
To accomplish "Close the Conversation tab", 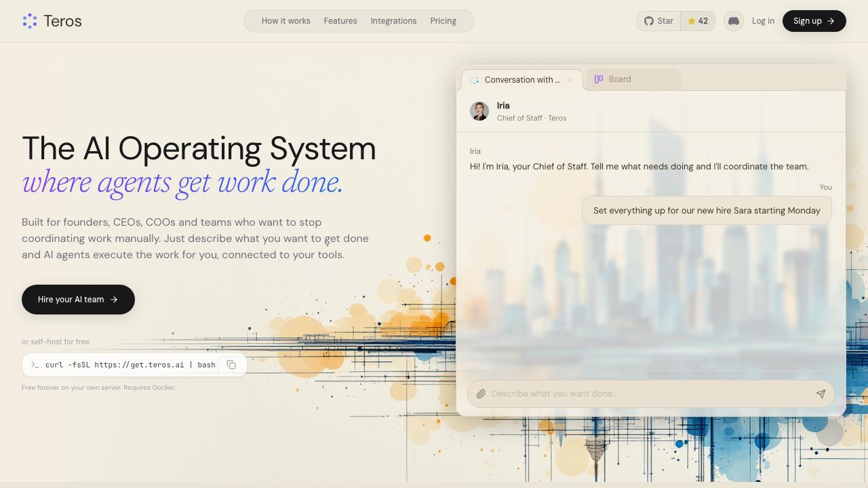I will click(x=570, y=80).
